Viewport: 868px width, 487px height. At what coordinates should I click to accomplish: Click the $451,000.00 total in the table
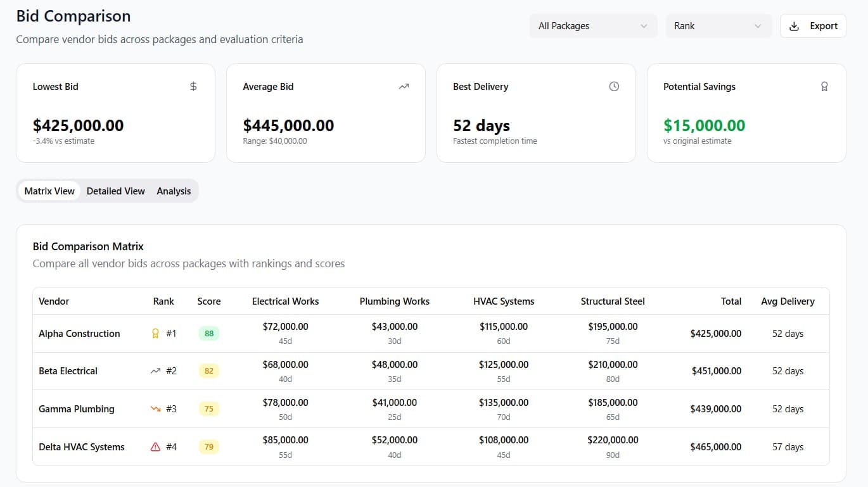[716, 371]
